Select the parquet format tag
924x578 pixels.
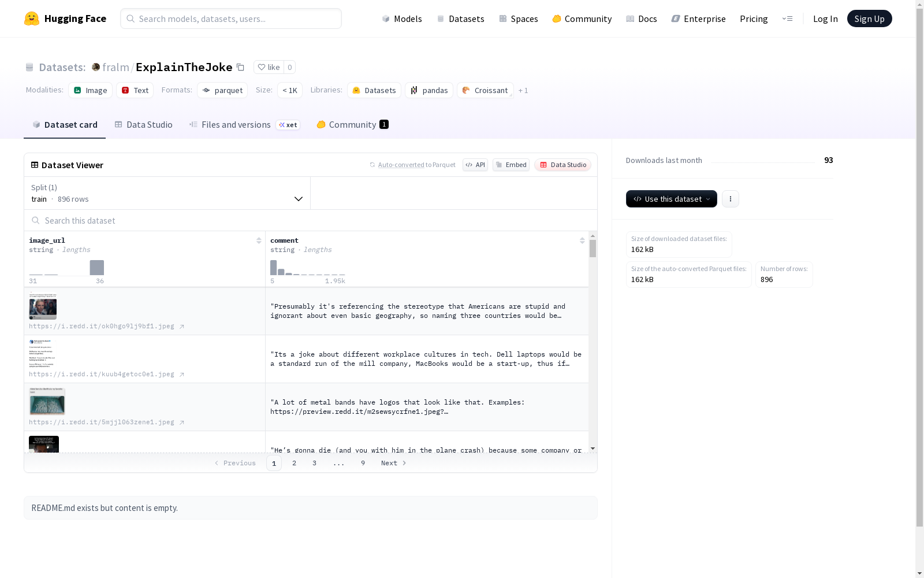click(x=222, y=90)
